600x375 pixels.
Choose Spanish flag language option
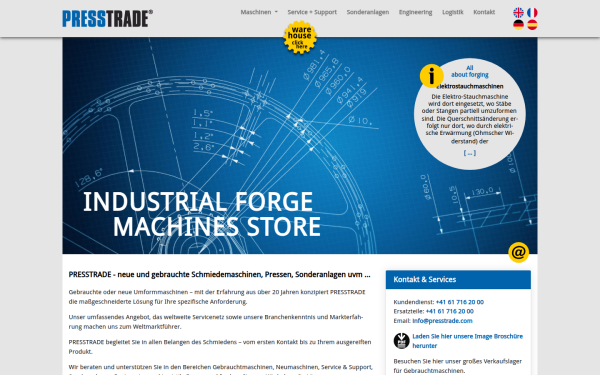532,25
